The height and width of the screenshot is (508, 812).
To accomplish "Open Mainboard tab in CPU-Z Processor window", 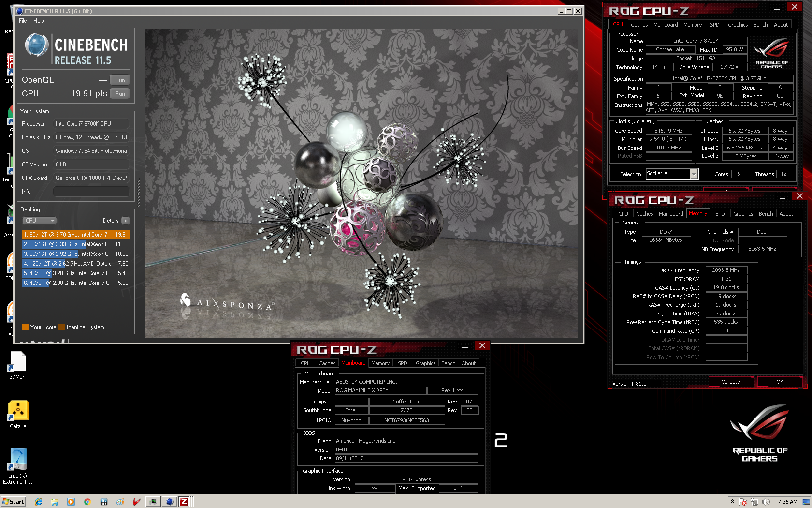I will (666, 25).
